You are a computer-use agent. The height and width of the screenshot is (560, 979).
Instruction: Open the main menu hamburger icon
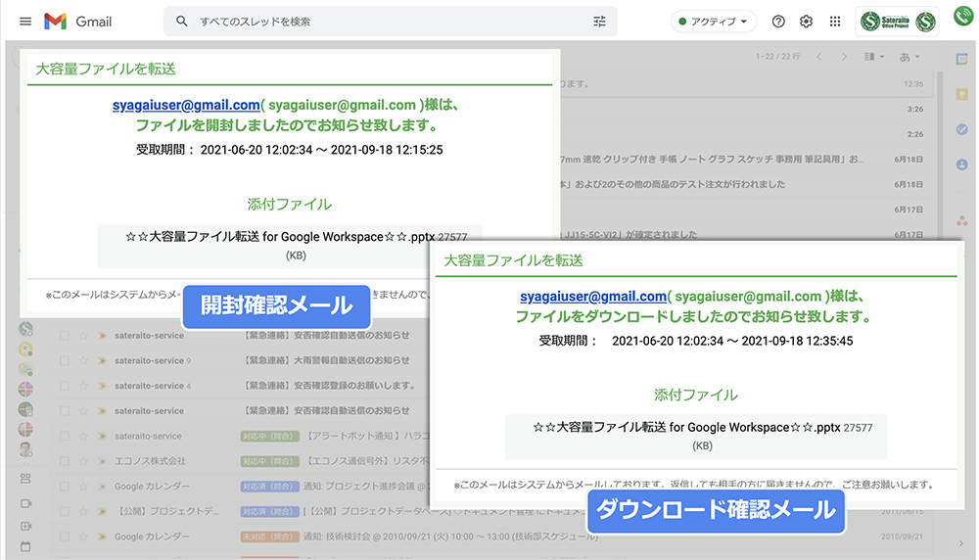[x=25, y=22]
